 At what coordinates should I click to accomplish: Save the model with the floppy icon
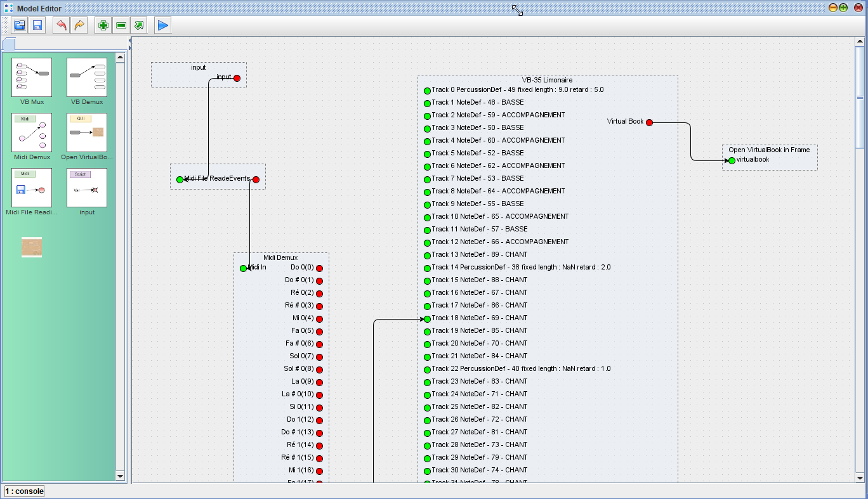coord(37,25)
